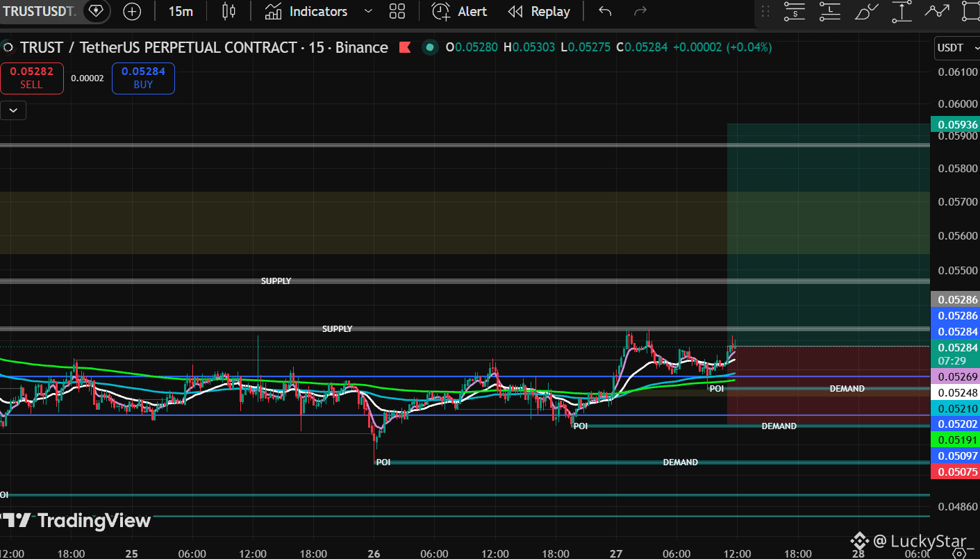
Task: Select the zigzag path drawing tool
Action: click(937, 11)
